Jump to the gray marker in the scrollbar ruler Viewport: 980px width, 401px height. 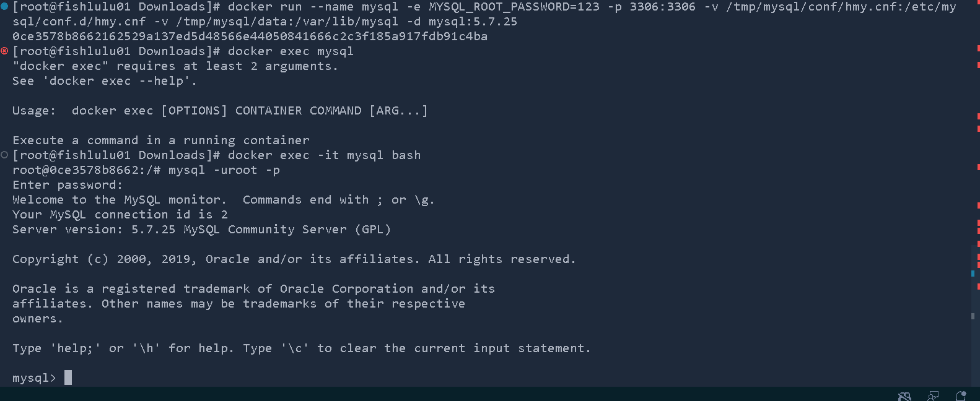(x=973, y=316)
